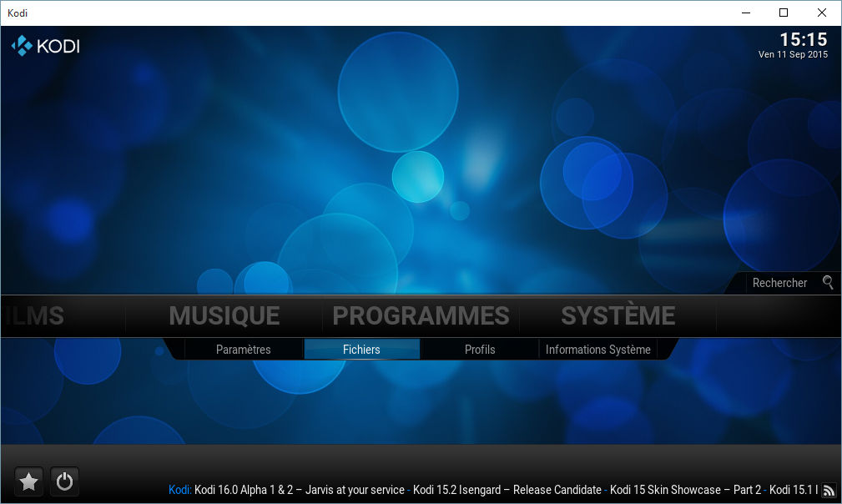Click 'Kodi 16.0 Alpha 1 & 2' headline
This screenshot has height=504, width=842.
(x=299, y=490)
